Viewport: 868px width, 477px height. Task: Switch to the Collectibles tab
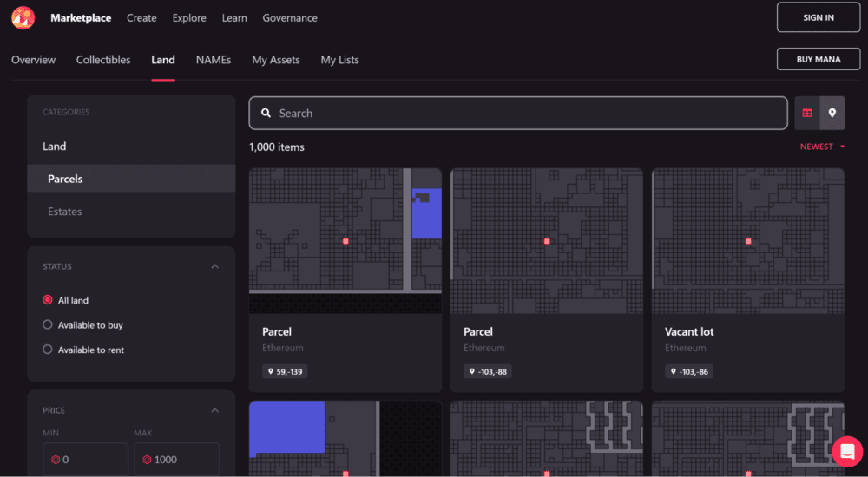103,60
